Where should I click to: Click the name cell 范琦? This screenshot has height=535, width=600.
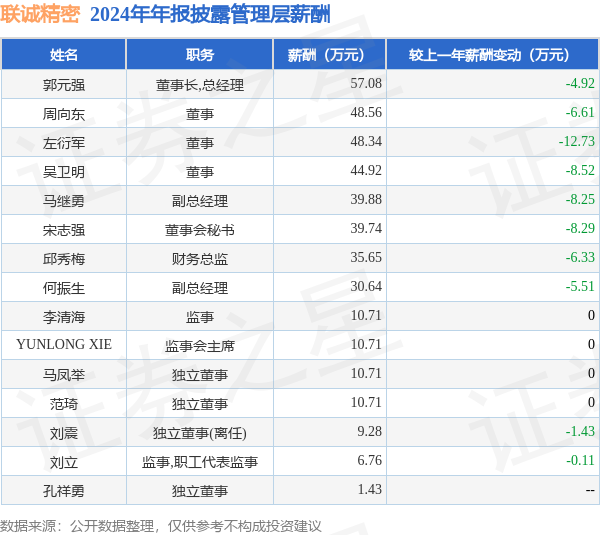64,404
